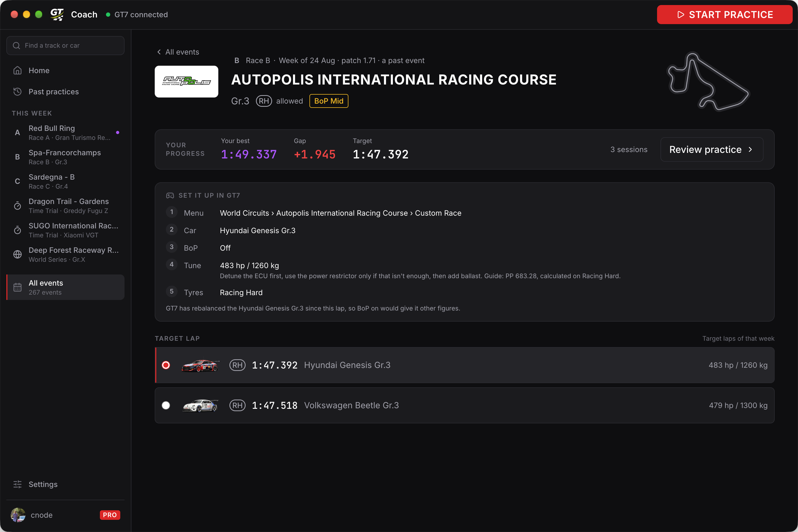This screenshot has width=798, height=532.
Task: Click the 3 sessions label
Action: point(629,150)
